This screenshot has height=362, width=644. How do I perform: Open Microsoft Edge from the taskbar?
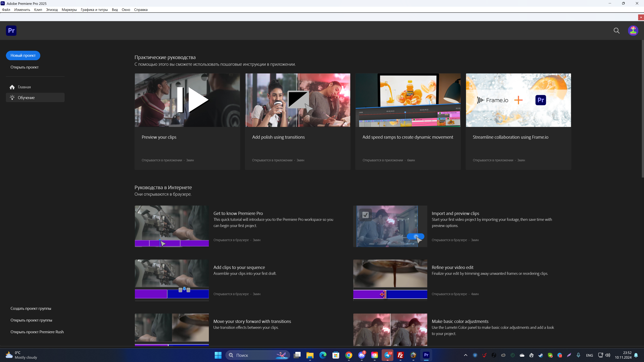pos(323,355)
